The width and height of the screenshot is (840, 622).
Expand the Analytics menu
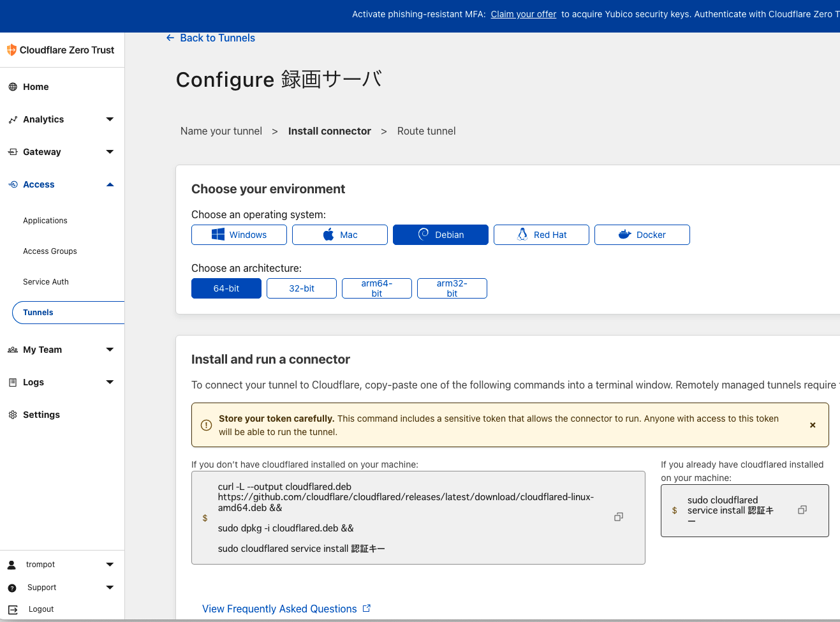point(109,119)
